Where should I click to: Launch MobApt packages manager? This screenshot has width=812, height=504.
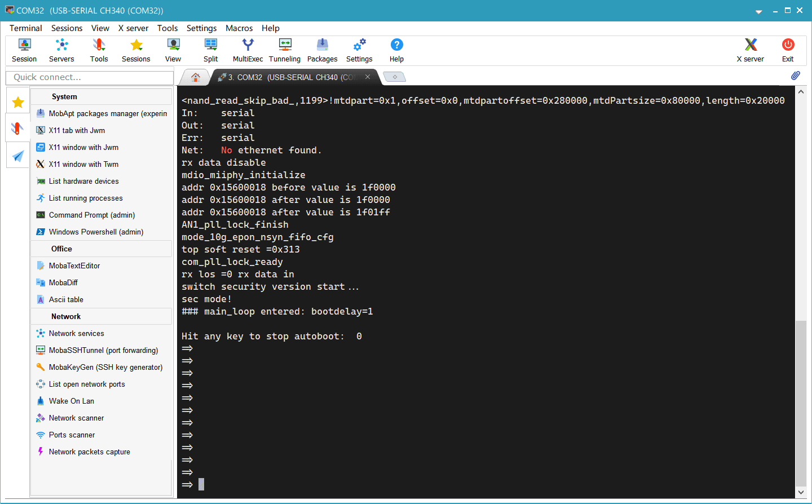pyautogui.click(x=101, y=113)
